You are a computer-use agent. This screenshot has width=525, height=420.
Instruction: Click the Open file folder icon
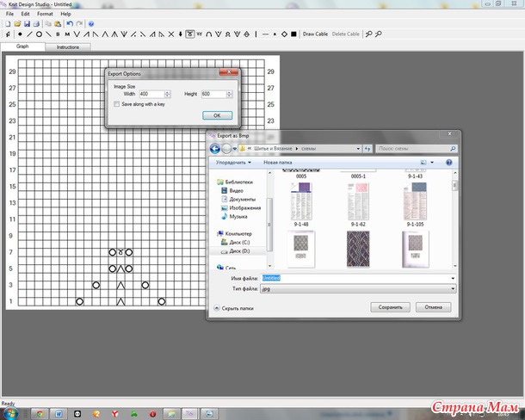(x=17, y=24)
